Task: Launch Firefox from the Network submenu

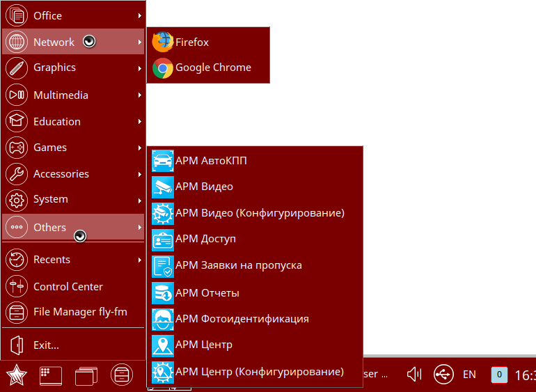Action: [191, 42]
